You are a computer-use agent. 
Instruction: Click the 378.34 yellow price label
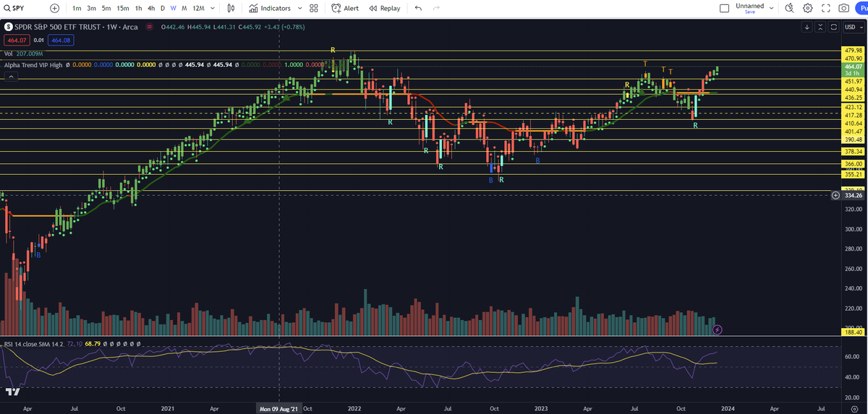(x=854, y=152)
